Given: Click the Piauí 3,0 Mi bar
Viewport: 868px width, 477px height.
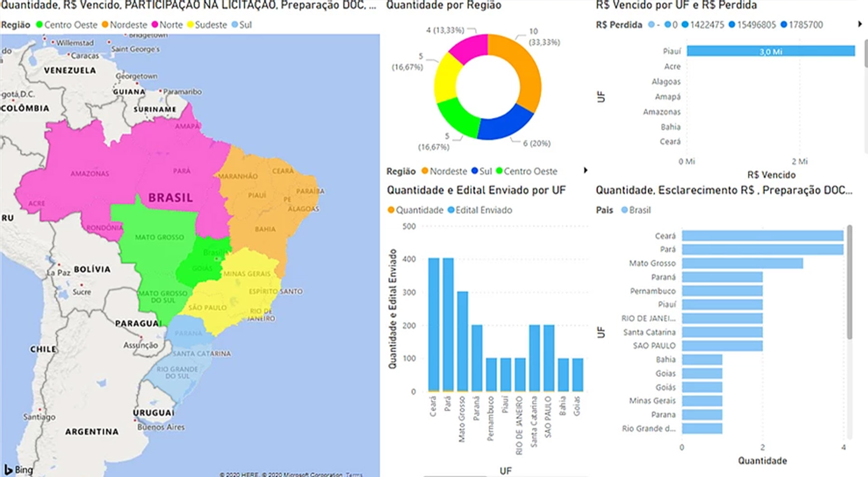Looking at the screenshot, I should click(770, 51).
